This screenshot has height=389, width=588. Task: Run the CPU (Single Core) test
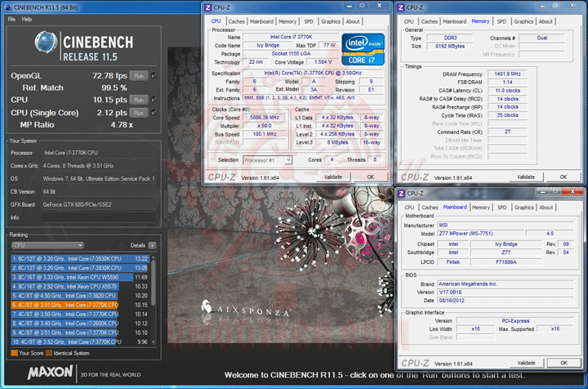point(139,113)
